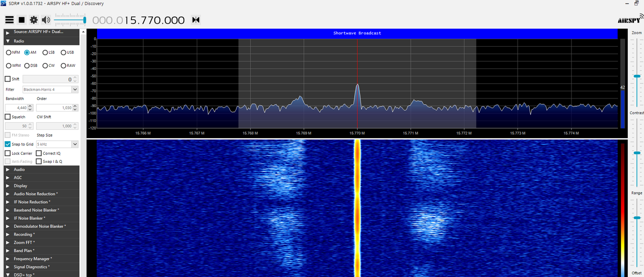This screenshot has width=644, height=277.
Task: Stop the radio with stop button
Action: pos(22,20)
